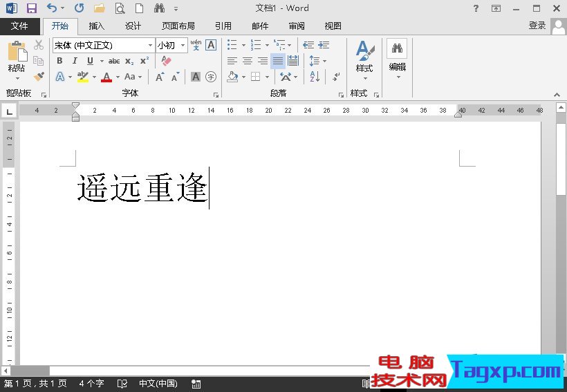
Task: Copy the selection
Action: click(x=38, y=60)
